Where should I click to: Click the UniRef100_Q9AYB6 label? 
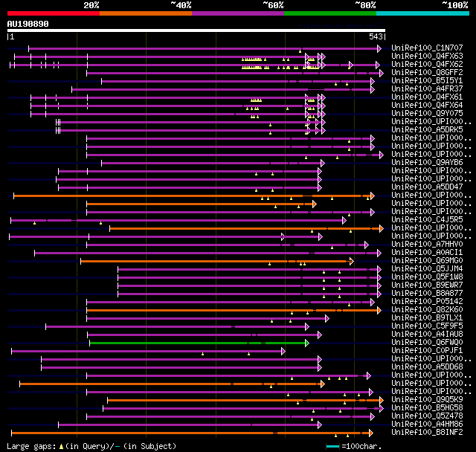tap(427, 163)
